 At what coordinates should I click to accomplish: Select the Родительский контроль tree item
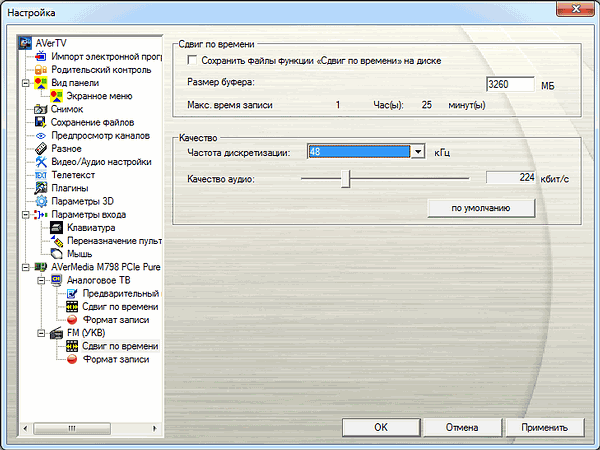[101, 70]
